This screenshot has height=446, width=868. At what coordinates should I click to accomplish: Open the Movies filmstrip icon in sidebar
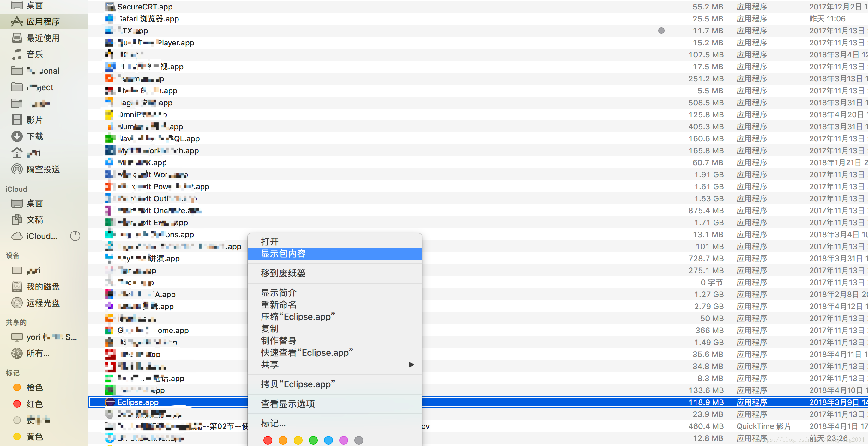[17, 120]
